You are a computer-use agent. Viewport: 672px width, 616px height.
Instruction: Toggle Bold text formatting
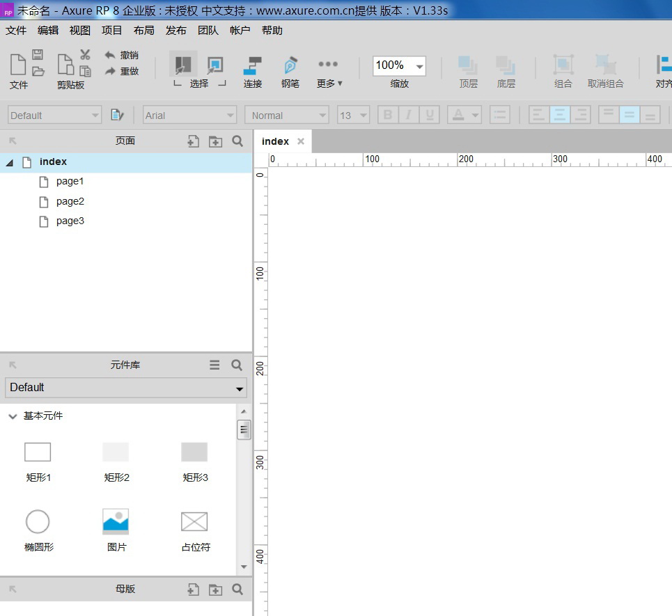click(x=388, y=116)
